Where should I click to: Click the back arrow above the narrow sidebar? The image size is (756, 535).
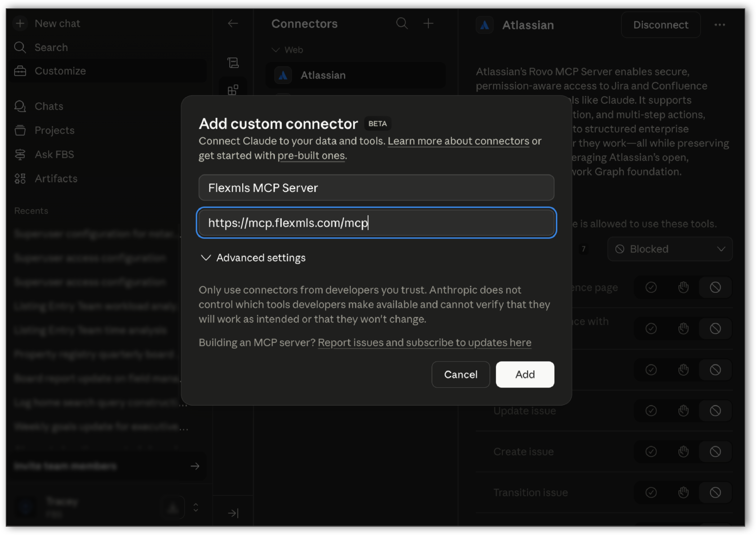pos(233,23)
